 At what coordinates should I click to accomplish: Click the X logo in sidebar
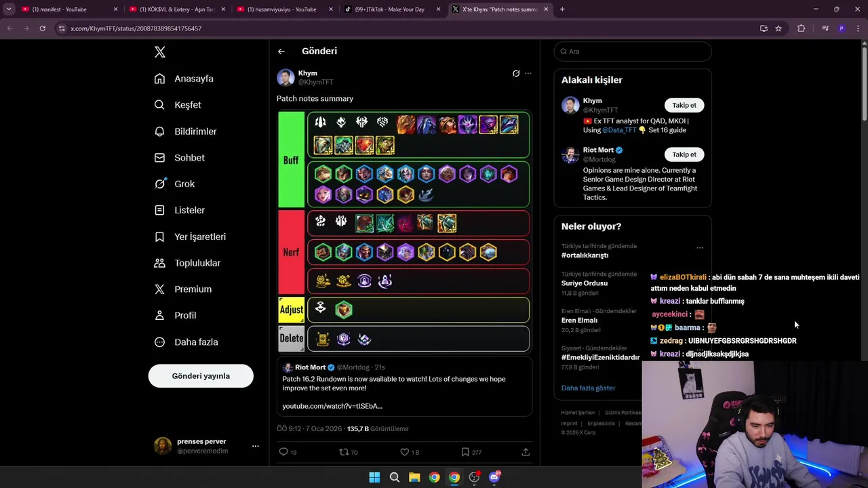pyautogui.click(x=159, y=52)
